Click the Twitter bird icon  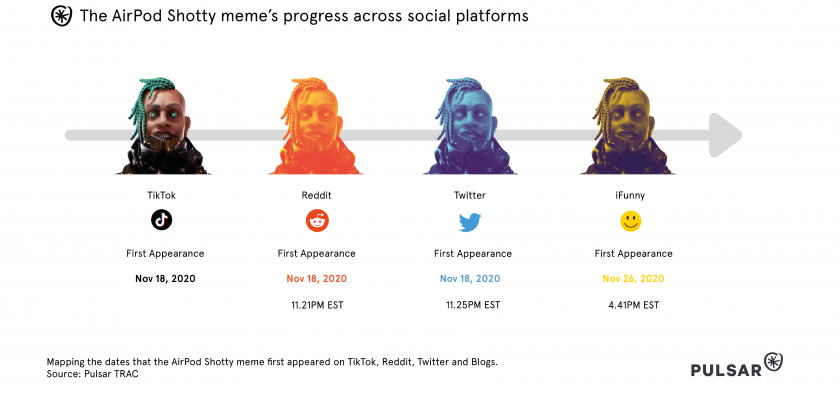tap(470, 221)
